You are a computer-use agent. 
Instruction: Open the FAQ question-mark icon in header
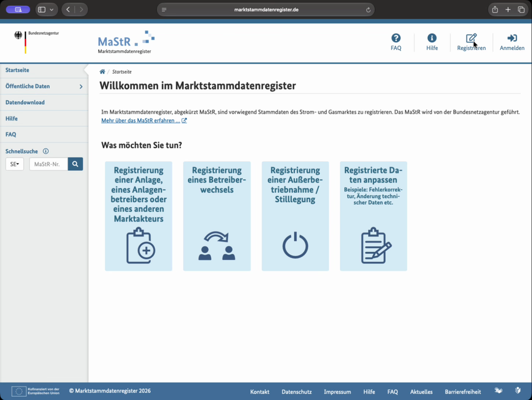pyautogui.click(x=396, y=38)
